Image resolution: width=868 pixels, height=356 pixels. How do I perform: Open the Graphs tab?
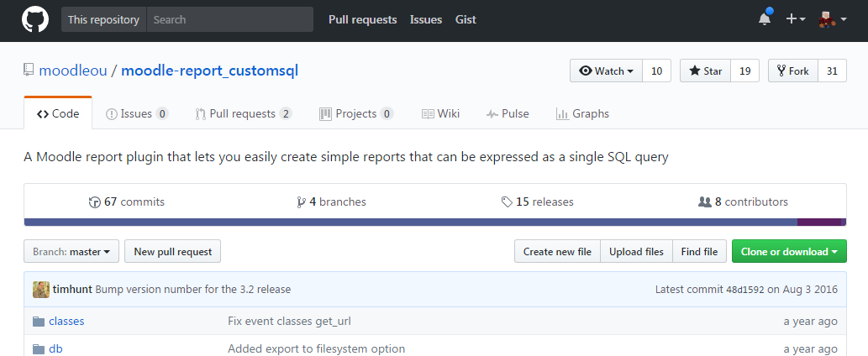click(582, 113)
